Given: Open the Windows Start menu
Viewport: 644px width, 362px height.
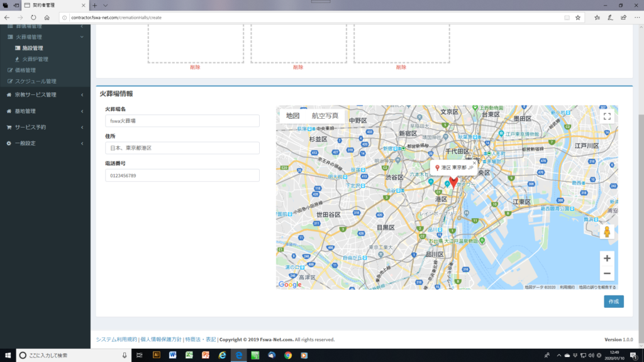Looking at the screenshot, I should 8,356.
